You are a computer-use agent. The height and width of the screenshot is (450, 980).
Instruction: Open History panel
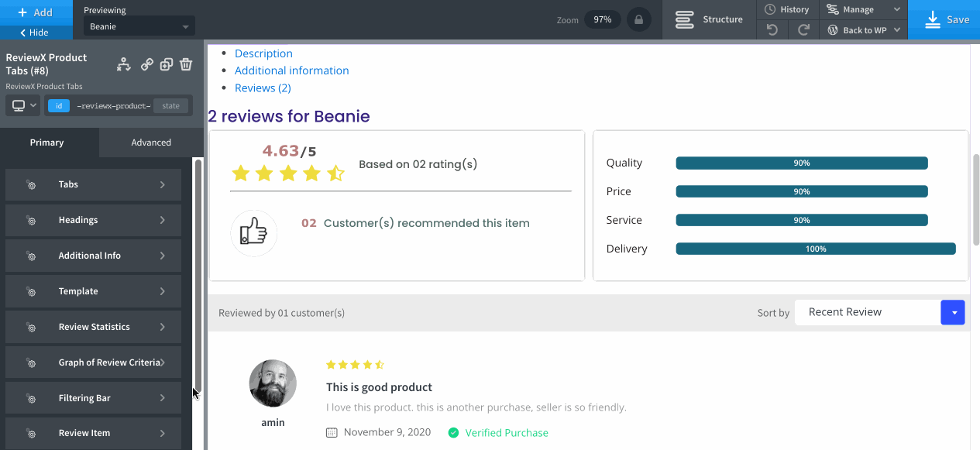pos(787,9)
